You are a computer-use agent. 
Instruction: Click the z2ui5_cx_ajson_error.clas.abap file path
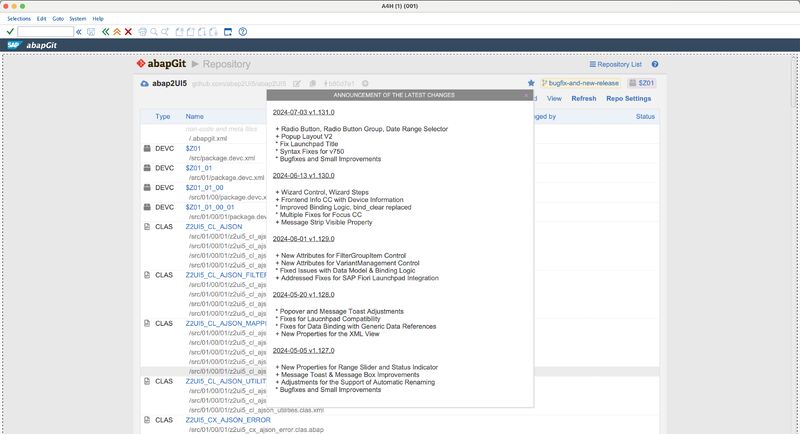click(256, 429)
